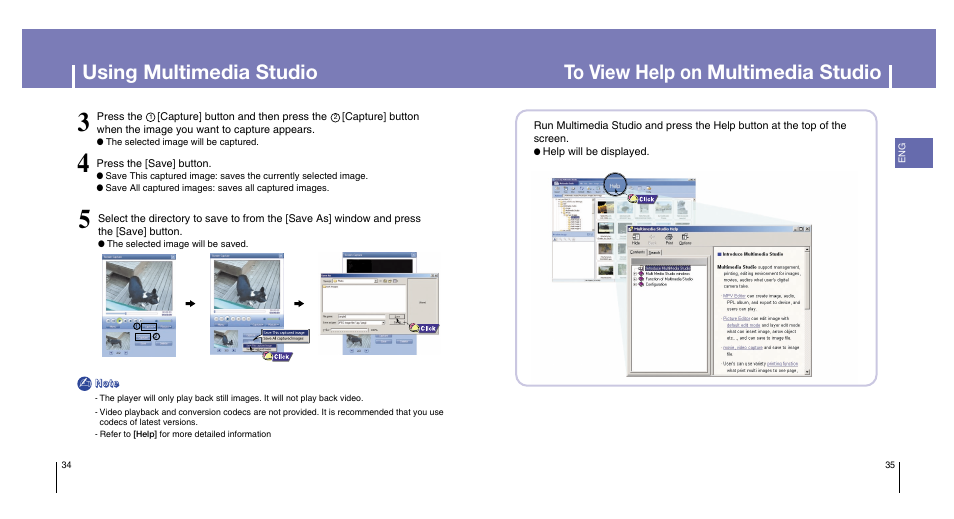Close the Save As dialog
Screen dimensions: 954x519
coord(436,276)
